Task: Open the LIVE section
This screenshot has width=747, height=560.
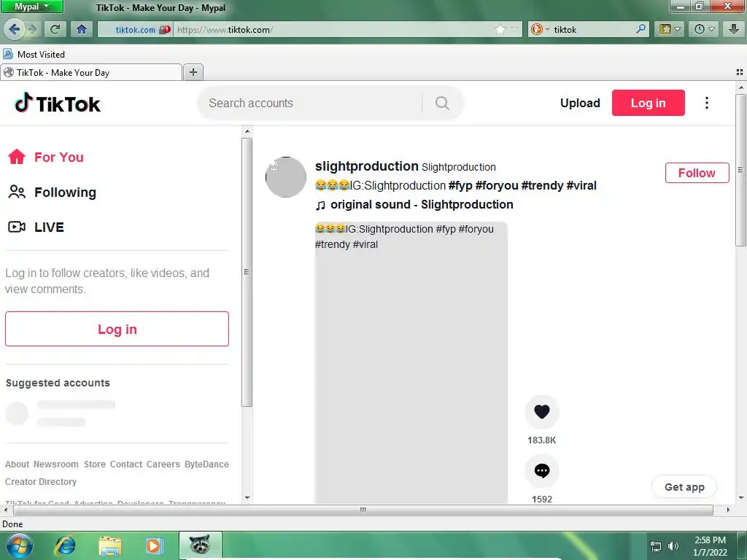Action: coord(36,227)
